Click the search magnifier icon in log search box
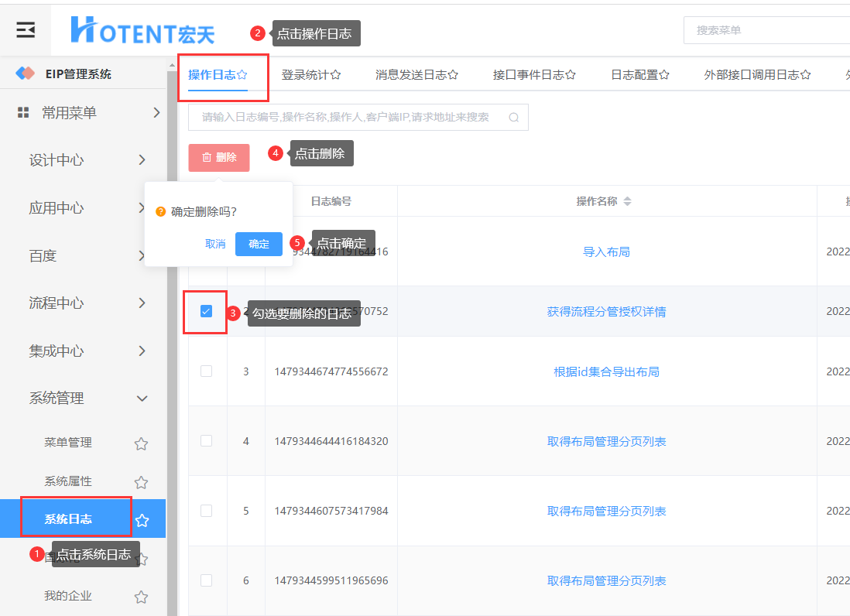 (513, 118)
